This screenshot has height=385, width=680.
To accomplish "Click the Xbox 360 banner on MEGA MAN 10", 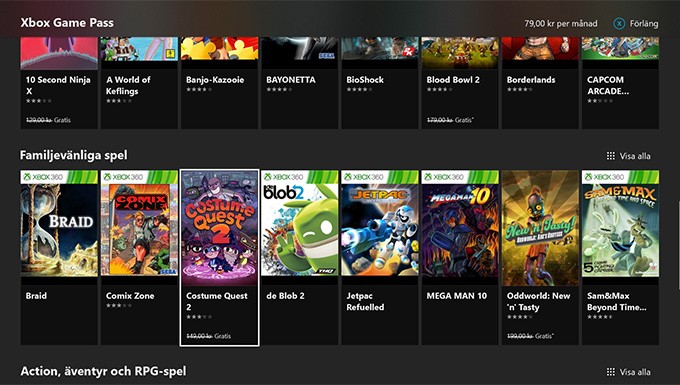I will (x=460, y=177).
